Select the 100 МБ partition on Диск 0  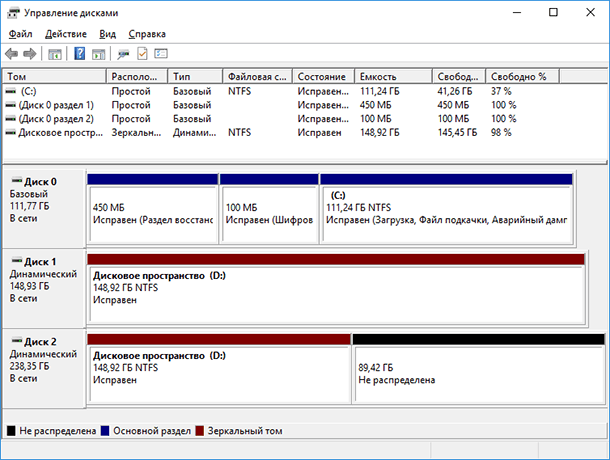tap(269, 209)
